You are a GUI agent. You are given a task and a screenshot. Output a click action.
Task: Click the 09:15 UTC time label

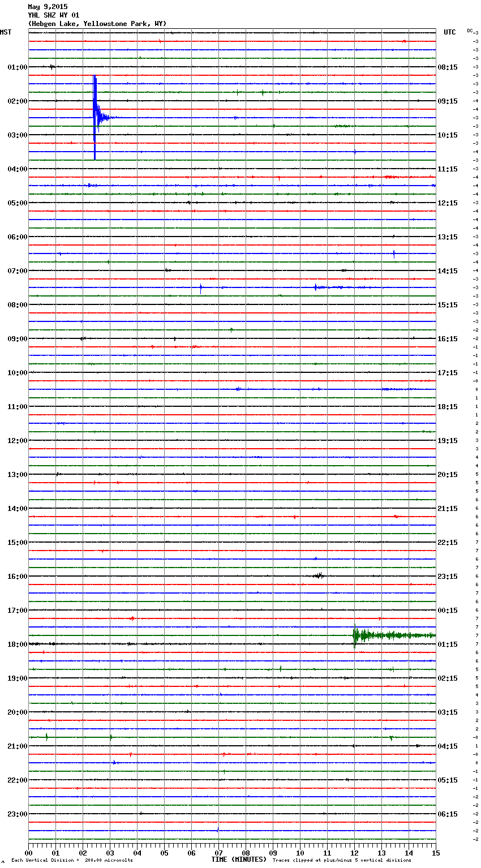[x=448, y=101]
